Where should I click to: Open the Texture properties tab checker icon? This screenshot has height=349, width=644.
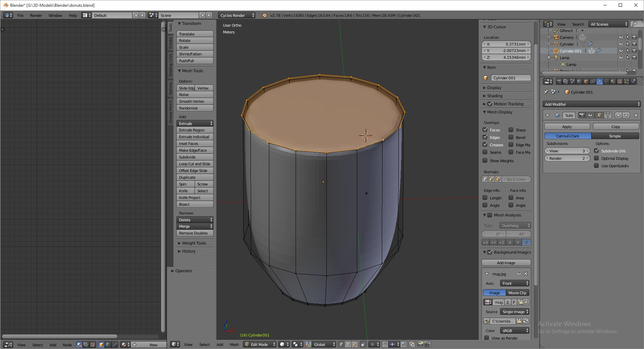click(620, 81)
